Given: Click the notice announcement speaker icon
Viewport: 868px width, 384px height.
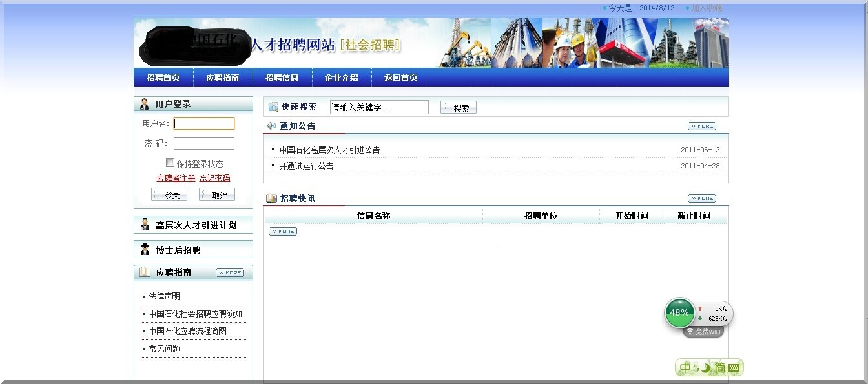Looking at the screenshot, I should coord(271,126).
